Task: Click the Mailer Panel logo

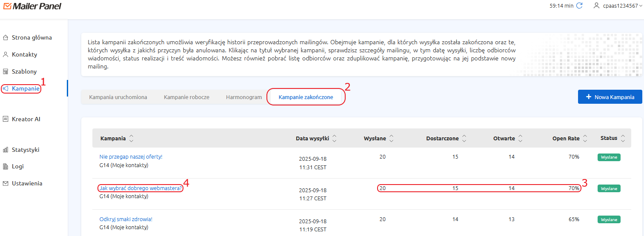Action: [32, 6]
